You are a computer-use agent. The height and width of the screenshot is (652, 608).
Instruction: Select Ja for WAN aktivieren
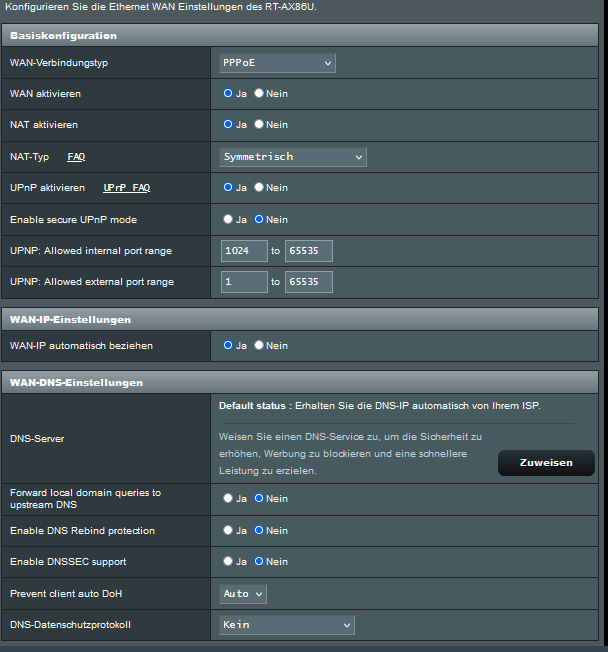[228, 93]
